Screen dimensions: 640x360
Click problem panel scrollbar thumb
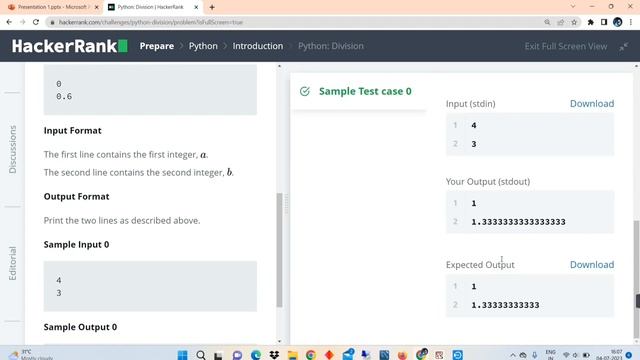click(x=280, y=250)
